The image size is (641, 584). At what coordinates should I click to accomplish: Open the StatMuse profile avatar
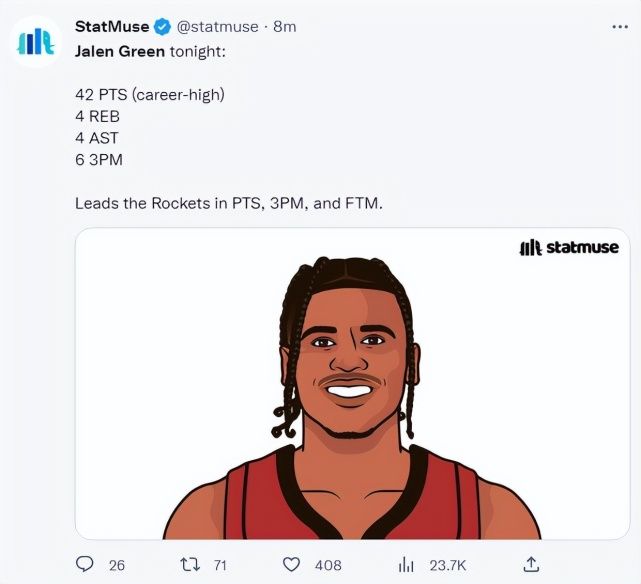coord(36,41)
